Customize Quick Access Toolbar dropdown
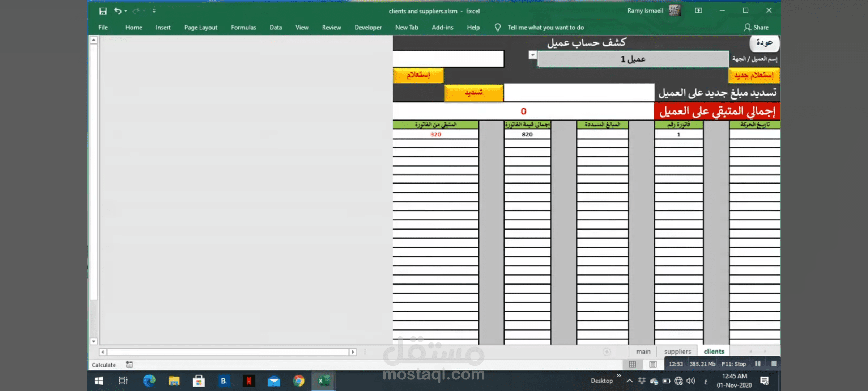 coord(154,11)
